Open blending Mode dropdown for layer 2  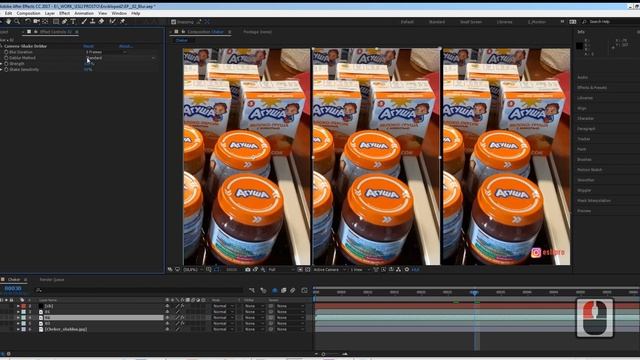tap(223, 306)
